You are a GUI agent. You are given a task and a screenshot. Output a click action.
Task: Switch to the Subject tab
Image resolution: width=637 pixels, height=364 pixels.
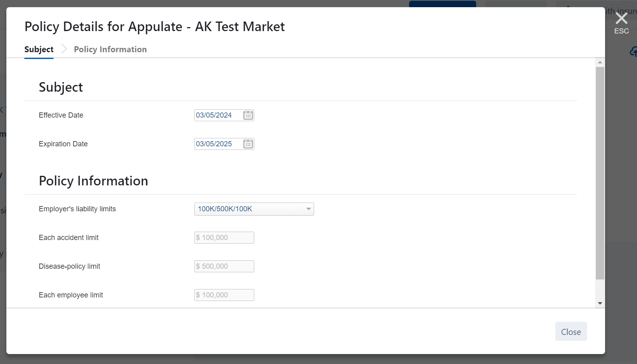(x=39, y=49)
